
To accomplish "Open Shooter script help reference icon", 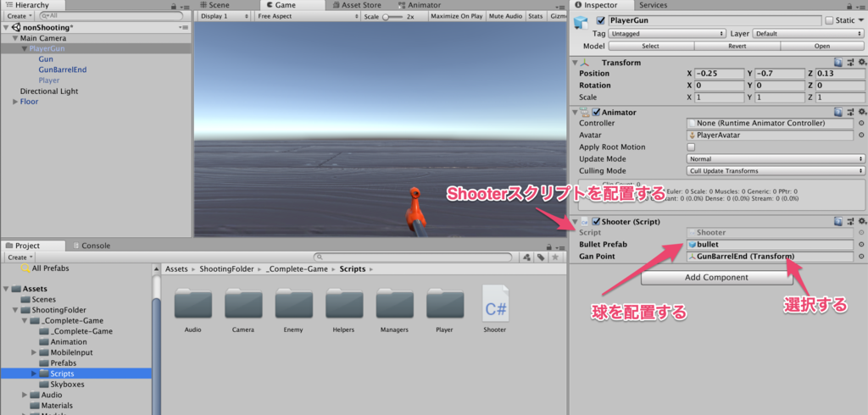I will pyautogui.click(x=838, y=221).
